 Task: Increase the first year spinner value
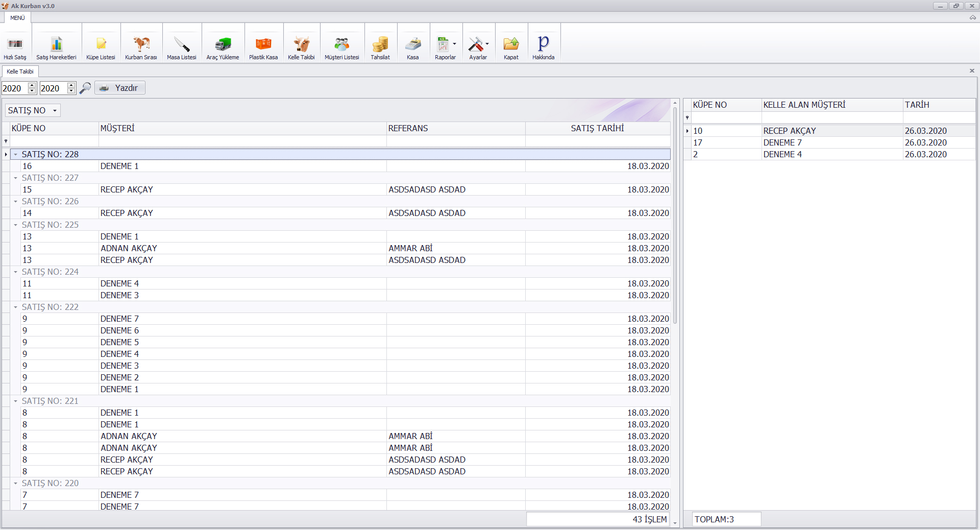[x=32, y=85]
